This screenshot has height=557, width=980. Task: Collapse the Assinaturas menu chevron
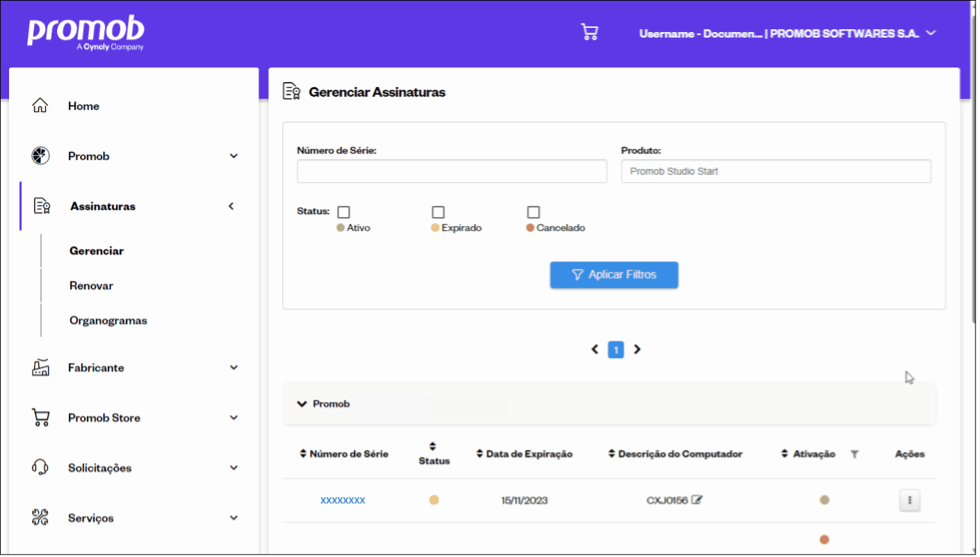[x=231, y=206]
